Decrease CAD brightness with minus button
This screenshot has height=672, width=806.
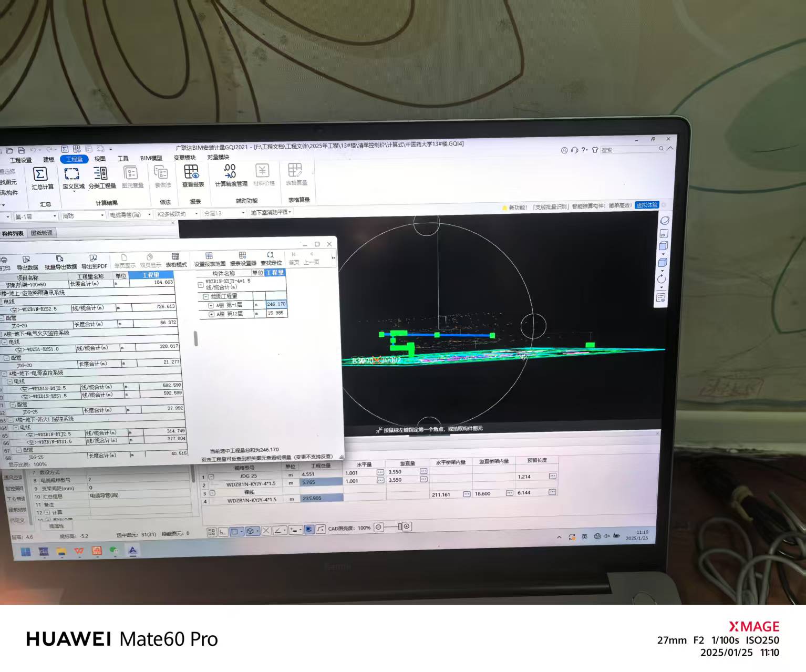pyautogui.click(x=379, y=528)
